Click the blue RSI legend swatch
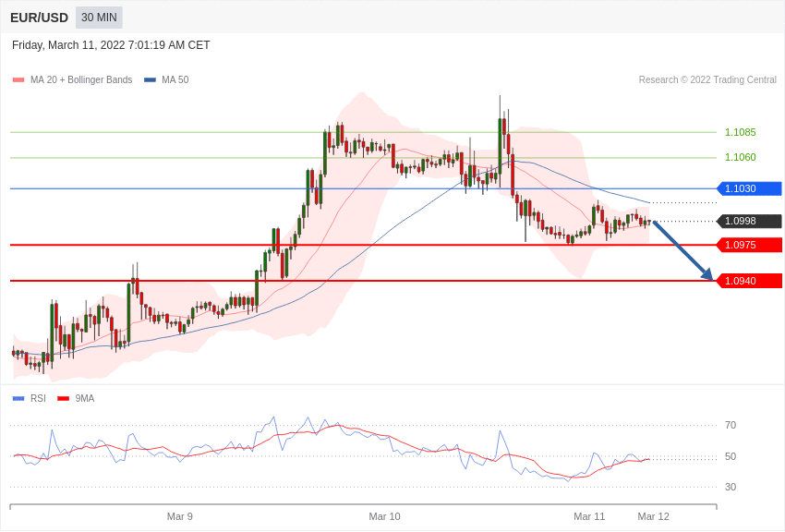This screenshot has width=785, height=532. [18, 398]
